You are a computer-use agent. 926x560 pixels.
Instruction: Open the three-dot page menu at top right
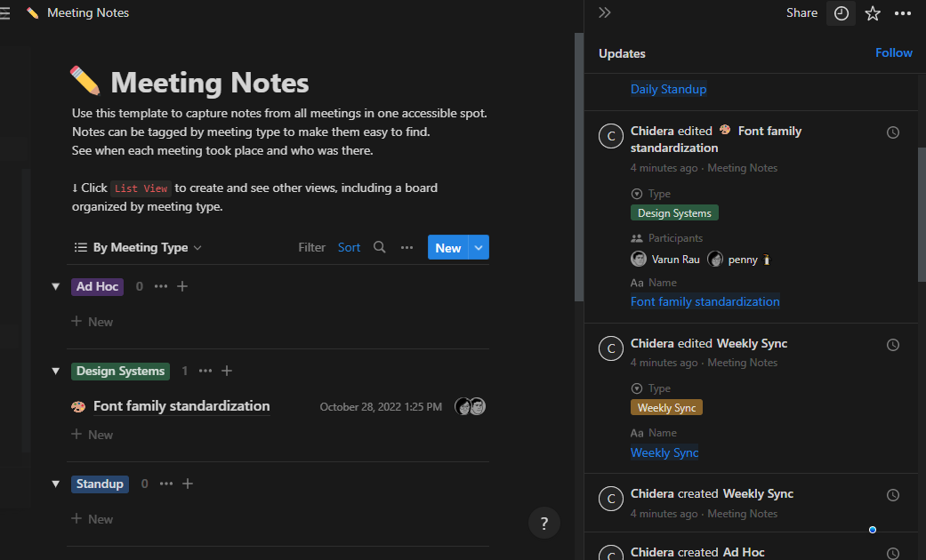(902, 13)
